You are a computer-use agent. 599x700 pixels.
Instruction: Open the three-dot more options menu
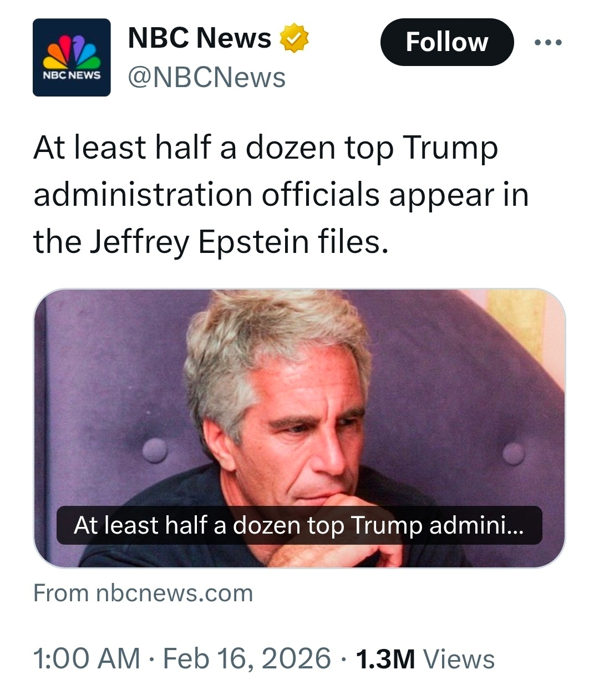(549, 42)
